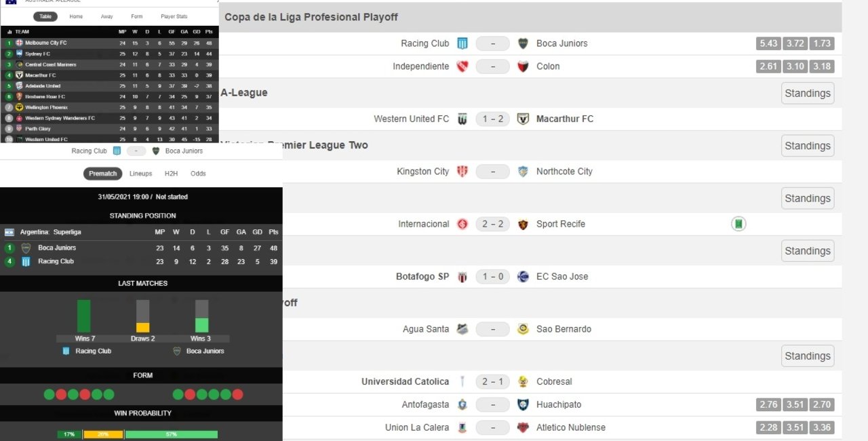The image size is (868, 441).
Task: Open the green stadium icon beside Sport Recife
Action: point(738,224)
